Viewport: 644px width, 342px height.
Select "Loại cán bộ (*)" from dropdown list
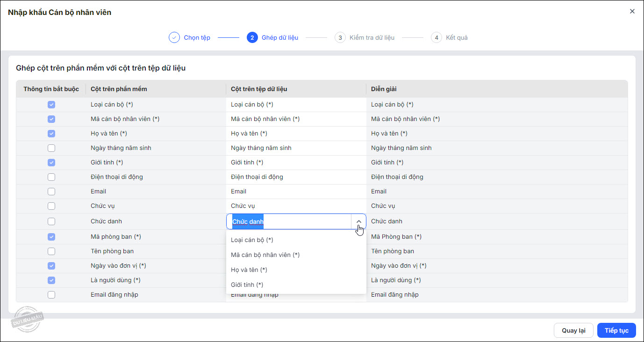252,240
